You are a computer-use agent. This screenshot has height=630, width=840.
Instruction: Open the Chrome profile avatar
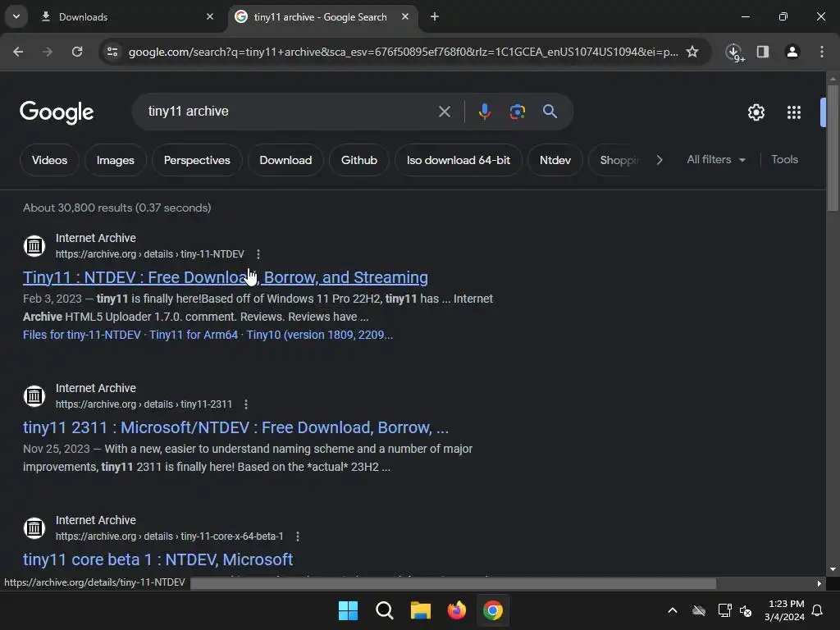[x=792, y=52]
